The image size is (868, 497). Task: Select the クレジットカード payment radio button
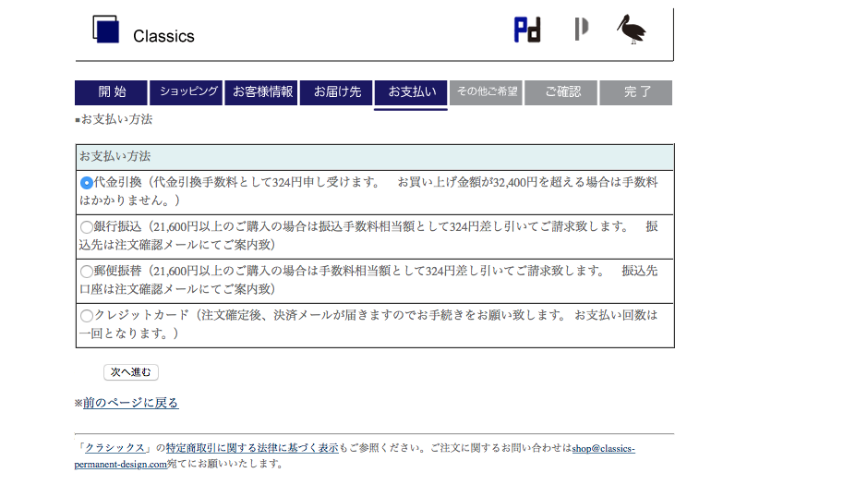click(87, 316)
